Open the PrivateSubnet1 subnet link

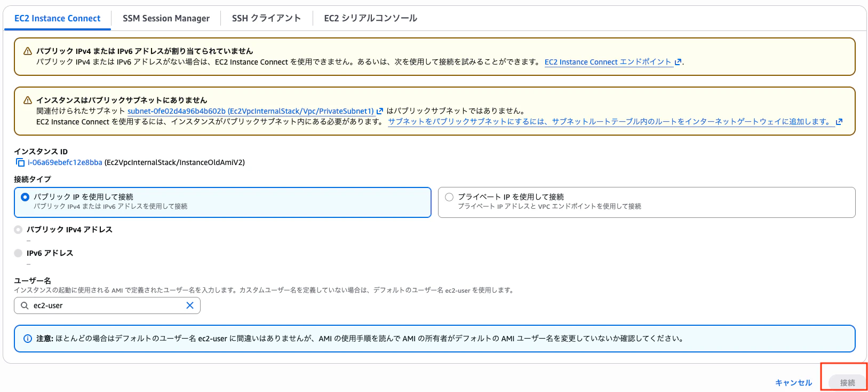point(251,111)
